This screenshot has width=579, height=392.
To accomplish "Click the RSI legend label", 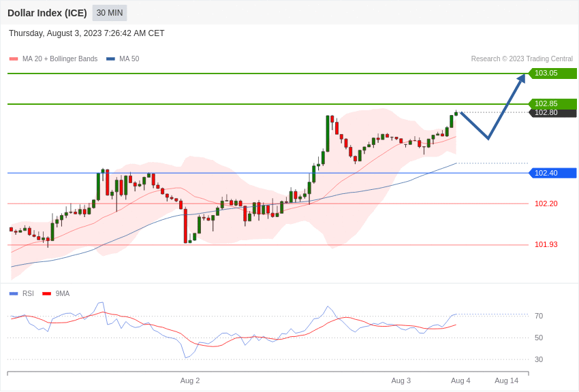I will click(28, 293).
